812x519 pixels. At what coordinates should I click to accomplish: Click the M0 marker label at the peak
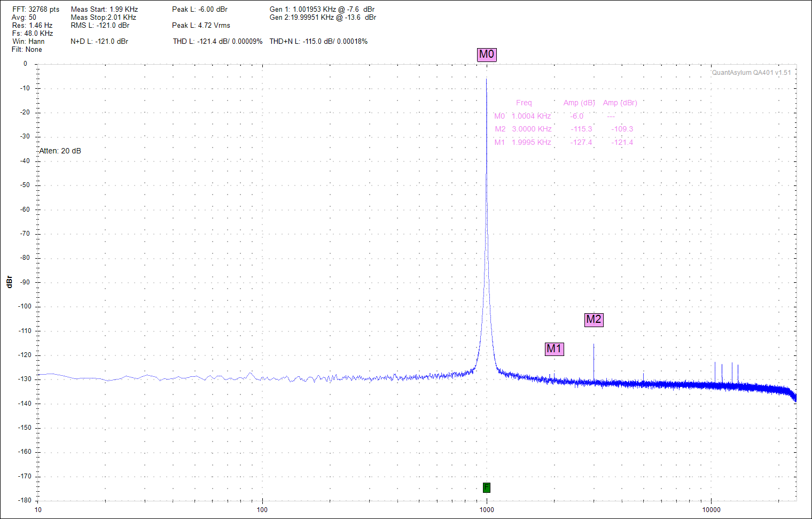[x=487, y=55]
